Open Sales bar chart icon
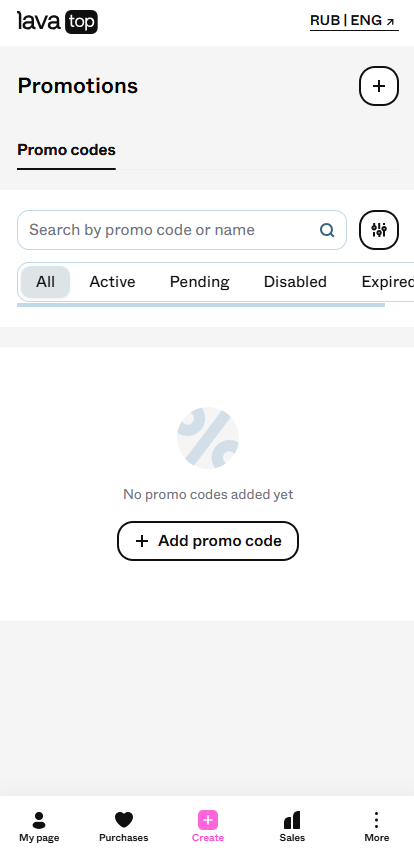The height and width of the screenshot is (853, 414). [292, 820]
